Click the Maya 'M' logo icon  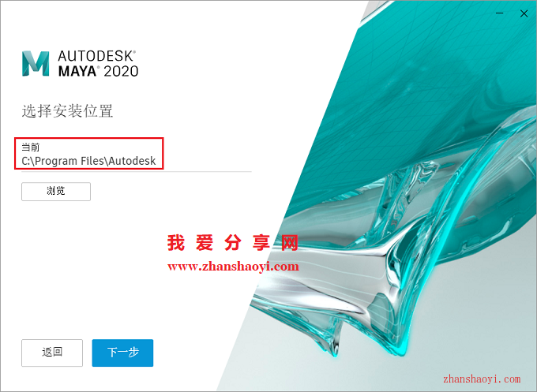tap(36, 64)
